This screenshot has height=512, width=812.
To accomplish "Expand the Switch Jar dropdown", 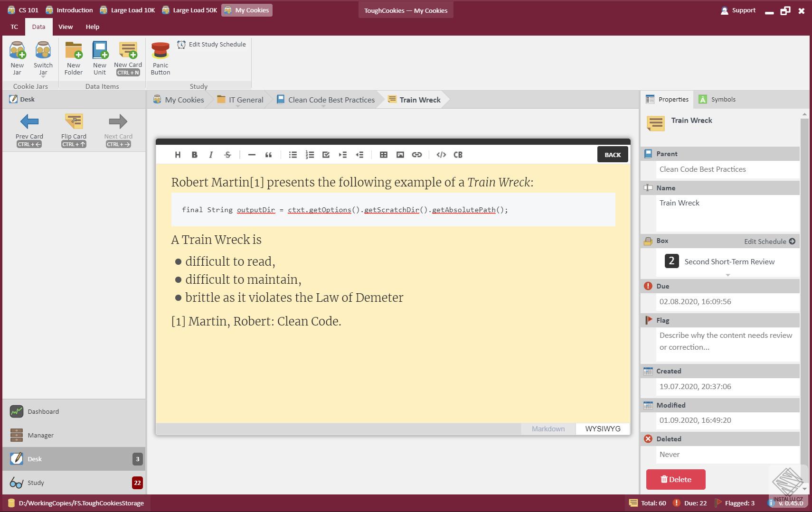I will 43,76.
